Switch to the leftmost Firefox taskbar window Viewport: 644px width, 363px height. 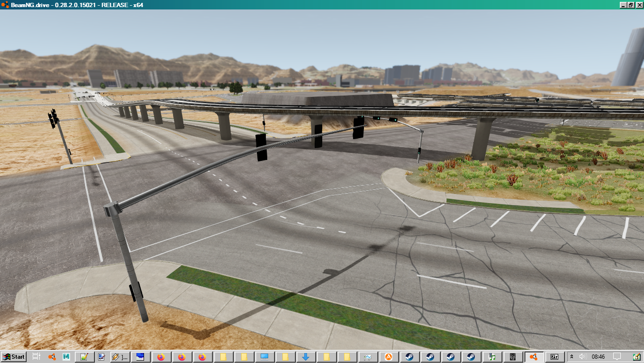coord(161,357)
